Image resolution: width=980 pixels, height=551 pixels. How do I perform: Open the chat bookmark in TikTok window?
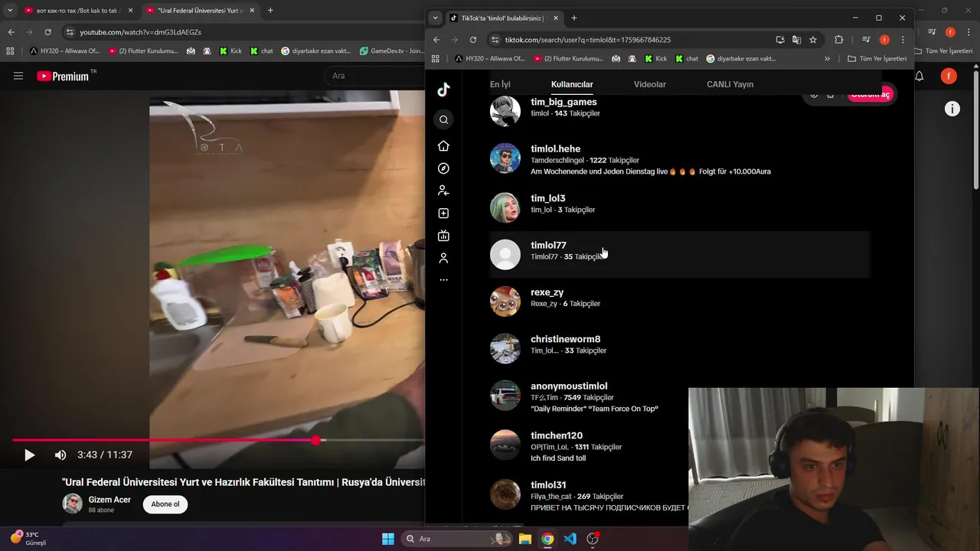687,58
